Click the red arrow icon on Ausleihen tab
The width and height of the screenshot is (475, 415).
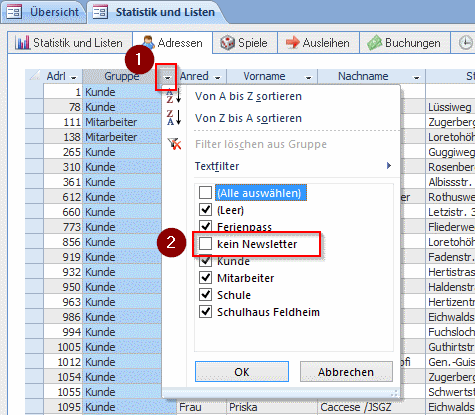293,43
